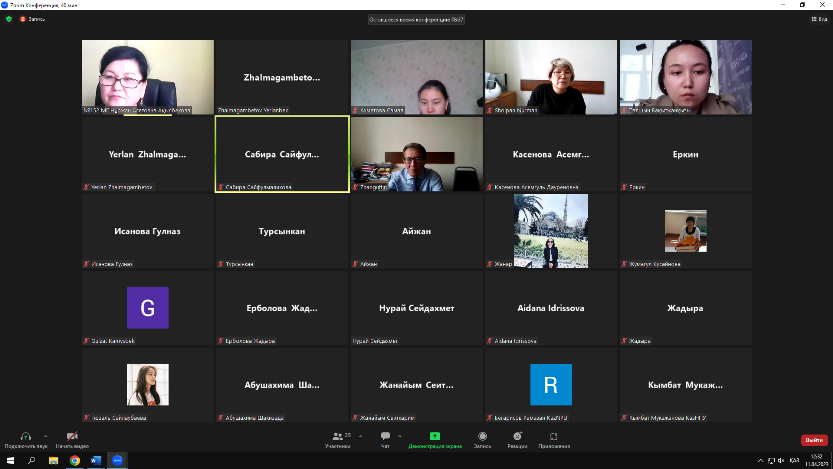Screen dimensions: 833x469
Task: Click the Join Audio headphone icon
Action: pos(25,436)
